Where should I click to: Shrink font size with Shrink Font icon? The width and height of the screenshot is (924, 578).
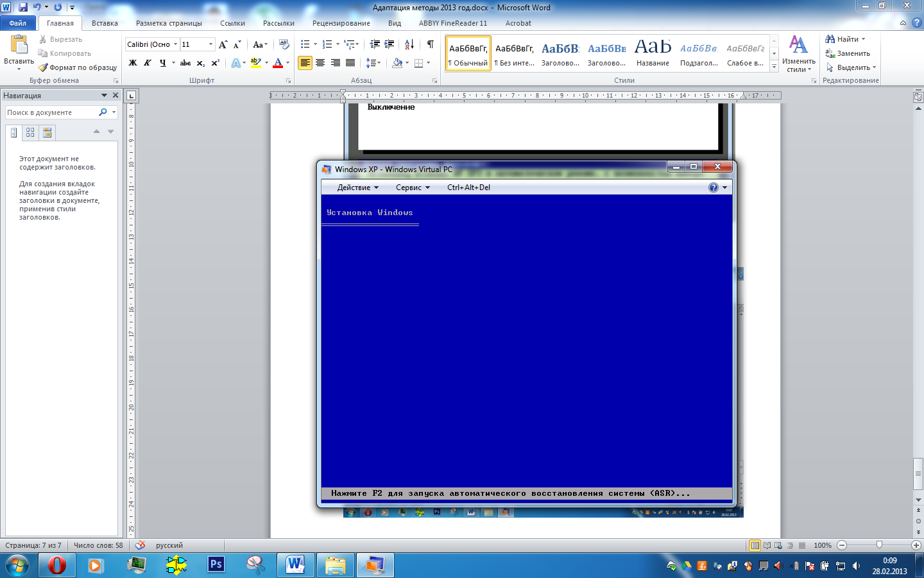237,44
